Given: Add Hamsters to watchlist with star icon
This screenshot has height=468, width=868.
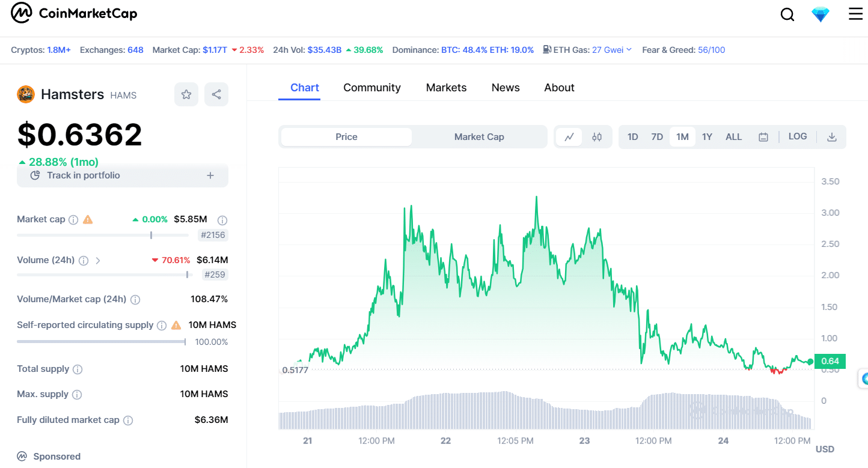Looking at the screenshot, I should coord(186,94).
